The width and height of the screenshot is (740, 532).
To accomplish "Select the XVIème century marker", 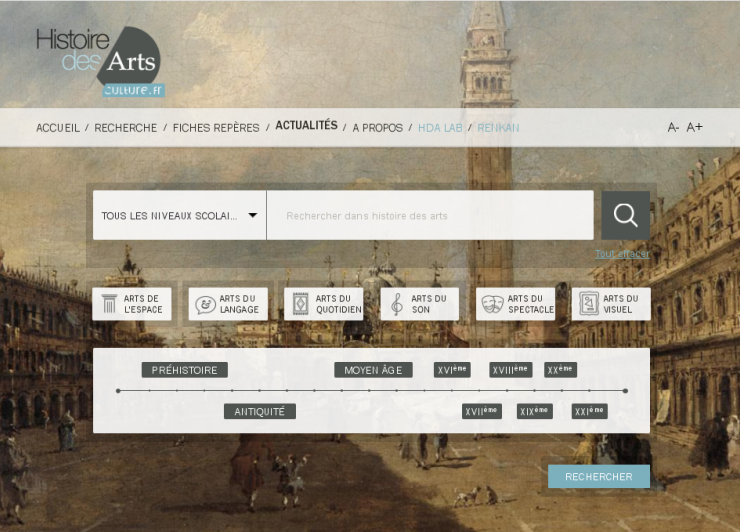I will pyautogui.click(x=452, y=370).
